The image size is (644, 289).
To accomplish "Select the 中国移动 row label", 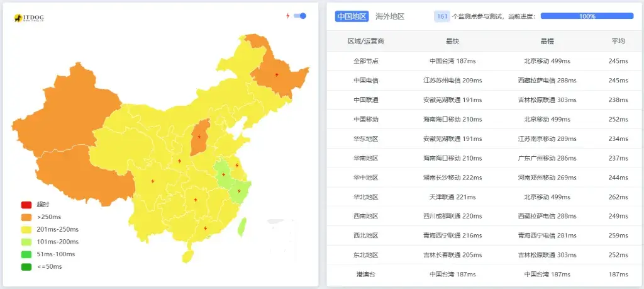I will (x=366, y=119).
